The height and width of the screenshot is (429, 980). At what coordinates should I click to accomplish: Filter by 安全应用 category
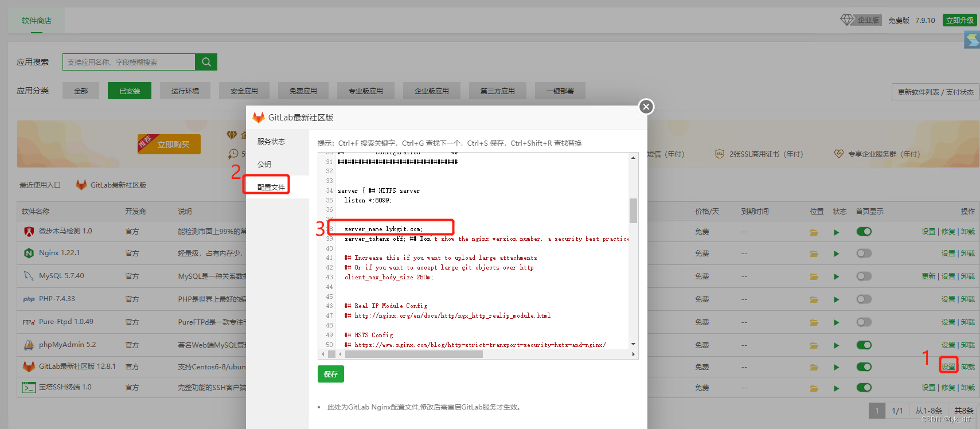[x=244, y=91]
